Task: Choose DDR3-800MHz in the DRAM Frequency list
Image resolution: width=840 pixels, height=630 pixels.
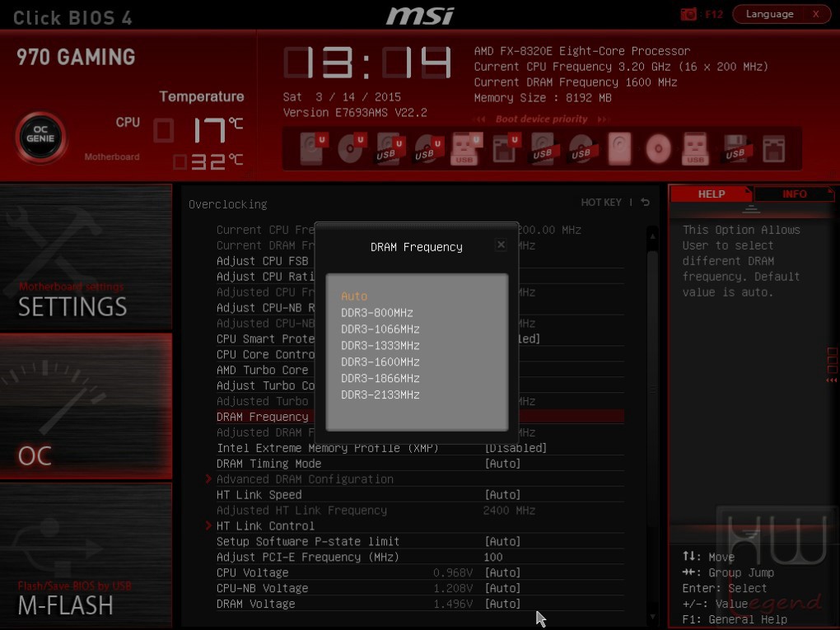Action: (377, 312)
